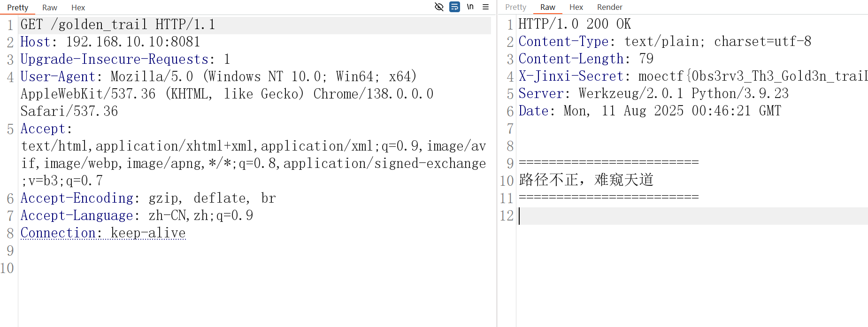Open the response Hex tab
Screen dimensions: 868x327
(x=576, y=7)
